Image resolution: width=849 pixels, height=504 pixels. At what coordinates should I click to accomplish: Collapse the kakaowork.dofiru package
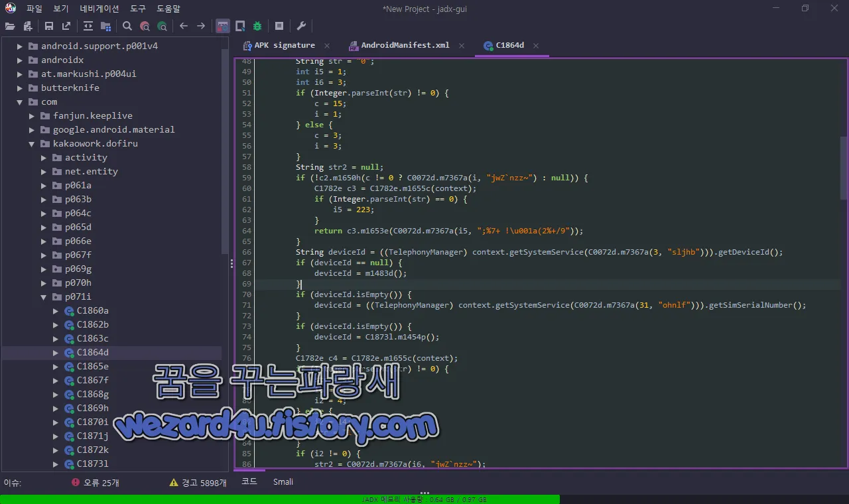pyautogui.click(x=32, y=143)
